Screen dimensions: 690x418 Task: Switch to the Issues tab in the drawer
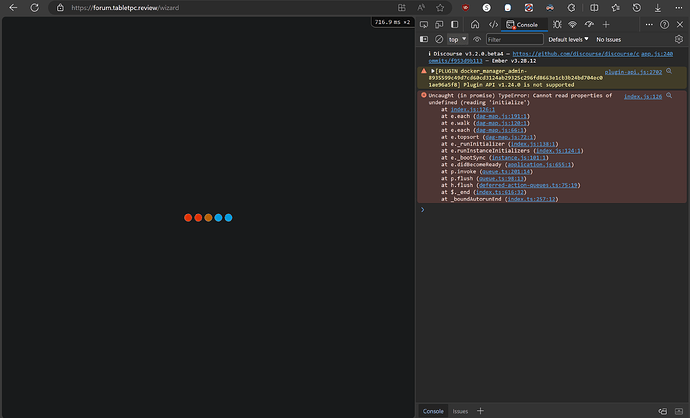460,411
